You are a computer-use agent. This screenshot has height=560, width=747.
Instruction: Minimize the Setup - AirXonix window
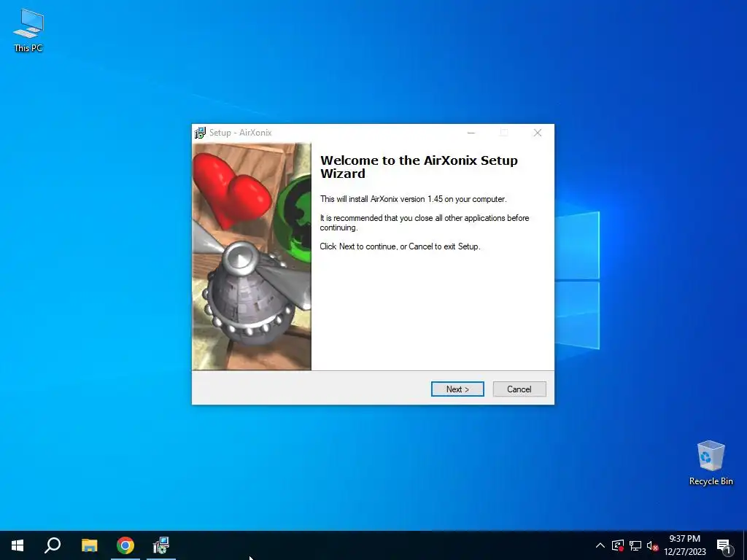click(471, 133)
